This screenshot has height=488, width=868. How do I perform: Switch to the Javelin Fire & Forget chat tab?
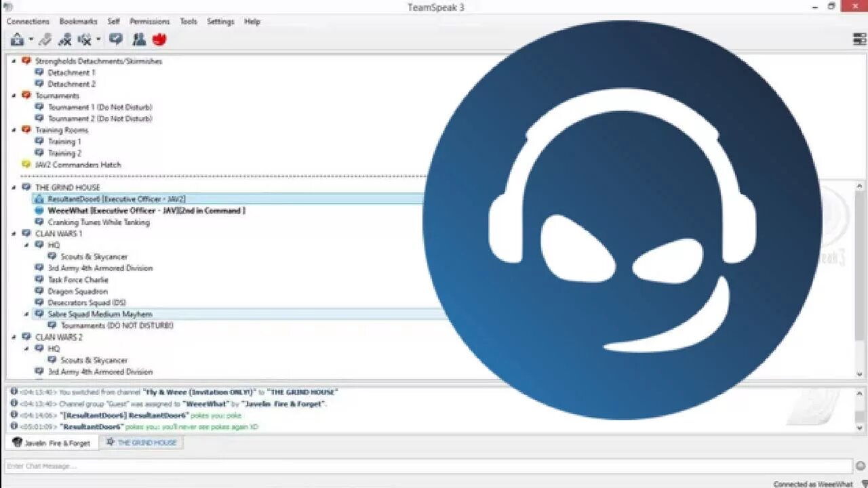click(52, 443)
